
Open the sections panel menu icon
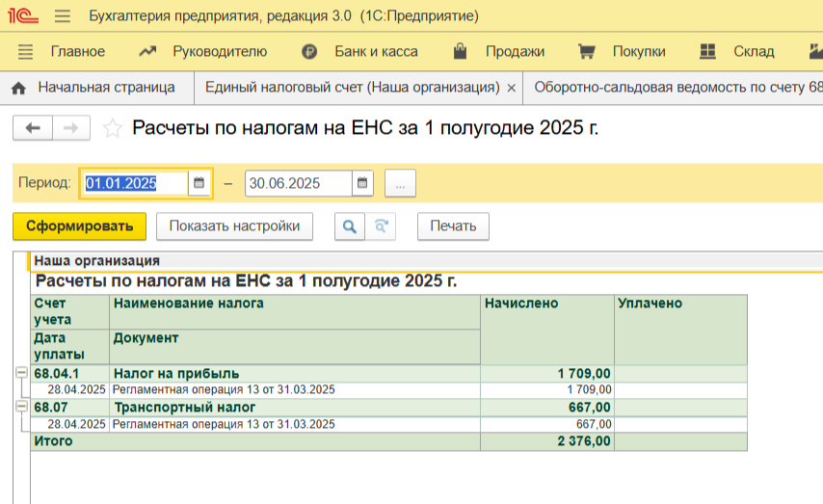pos(26,51)
